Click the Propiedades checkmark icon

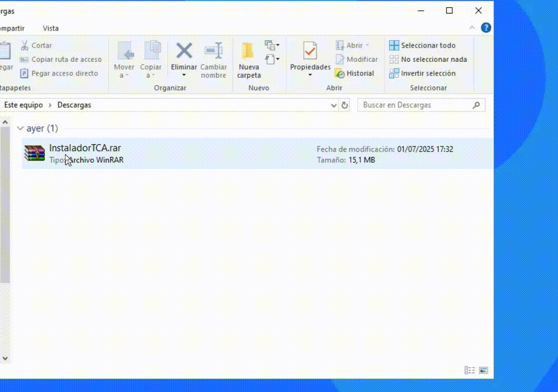click(310, 51)
